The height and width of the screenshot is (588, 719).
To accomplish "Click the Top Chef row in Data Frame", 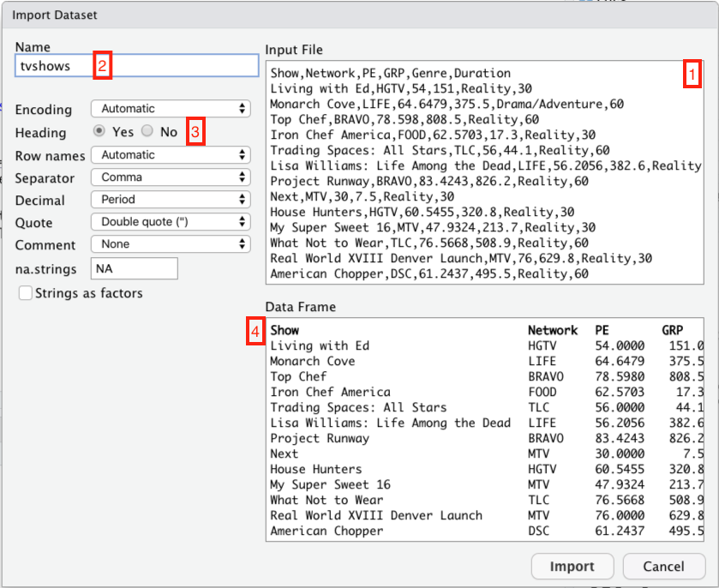I will tap(298, 376).
